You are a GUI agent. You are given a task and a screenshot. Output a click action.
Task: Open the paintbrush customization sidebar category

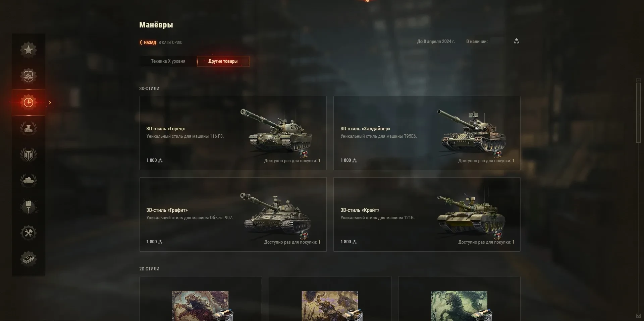click(29, 207)
